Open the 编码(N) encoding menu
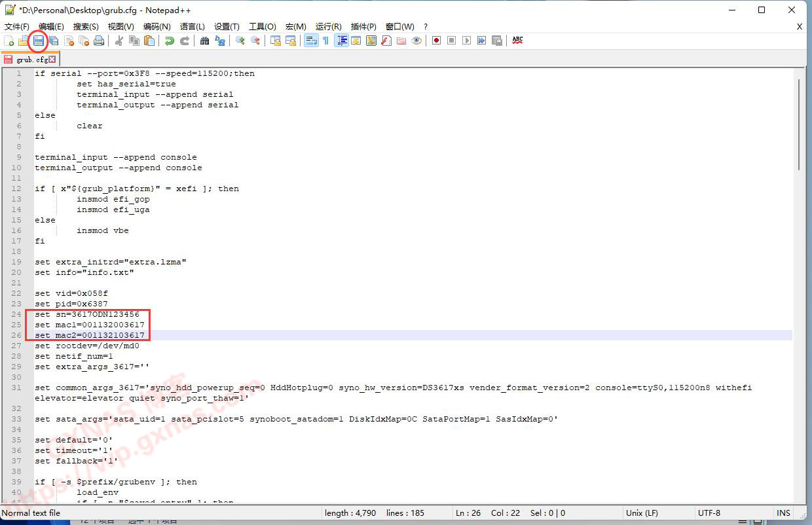This screenshot has height=525, width=812. 157,26
